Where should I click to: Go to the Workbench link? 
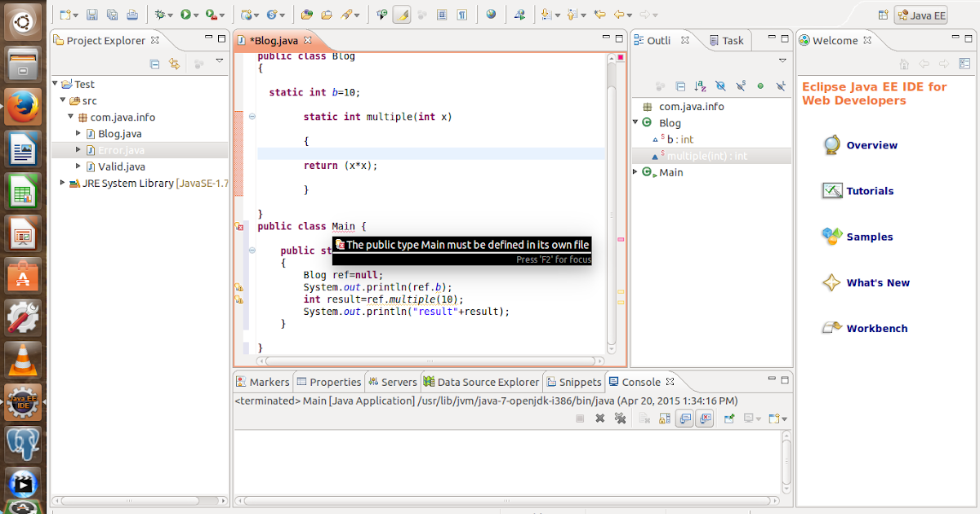(x=877, y=328)
